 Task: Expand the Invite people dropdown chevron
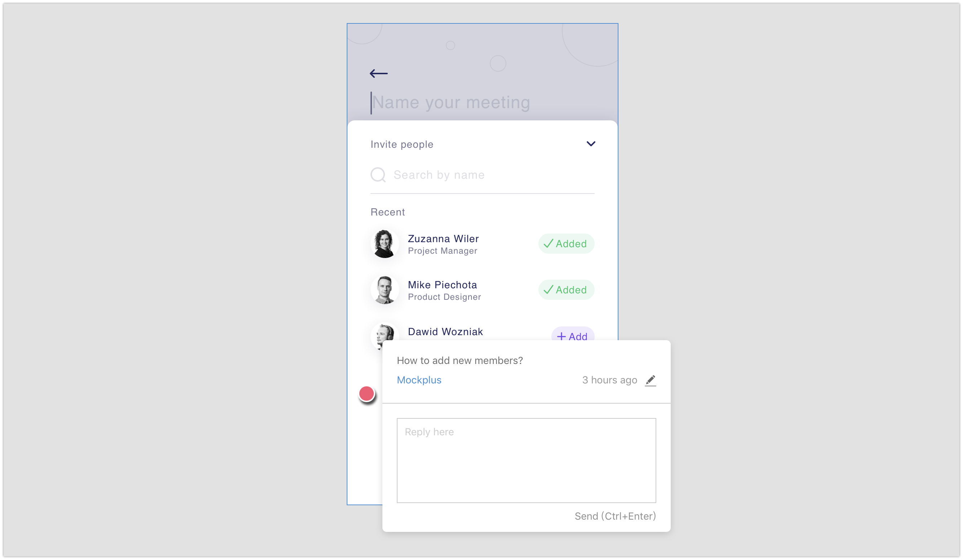click(590, 144)
